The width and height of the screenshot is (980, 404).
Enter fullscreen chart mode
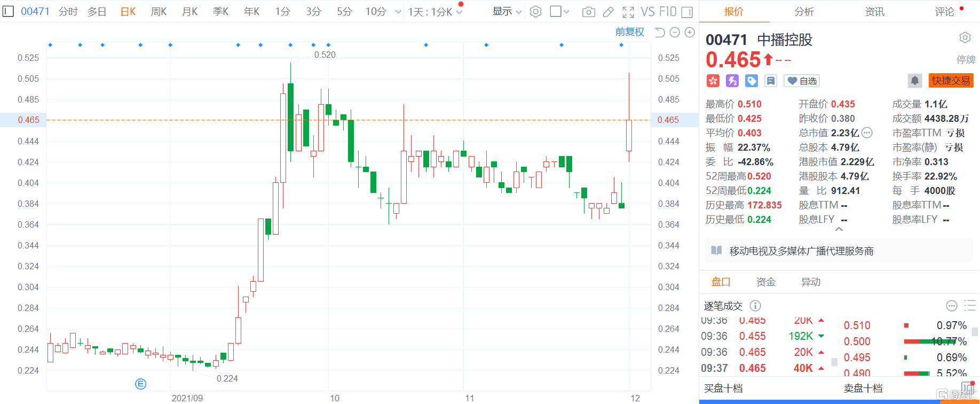(x=628, y=12)
